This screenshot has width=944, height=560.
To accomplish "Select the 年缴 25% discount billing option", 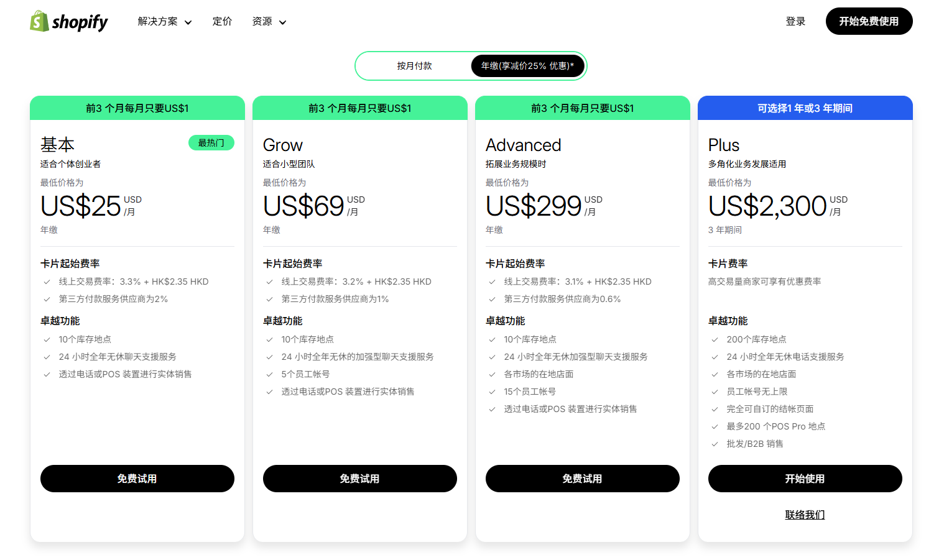I will tap(527, 65).
